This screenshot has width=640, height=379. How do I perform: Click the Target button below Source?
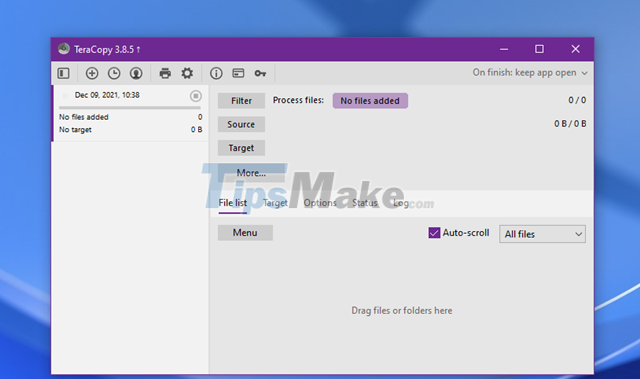241,148
